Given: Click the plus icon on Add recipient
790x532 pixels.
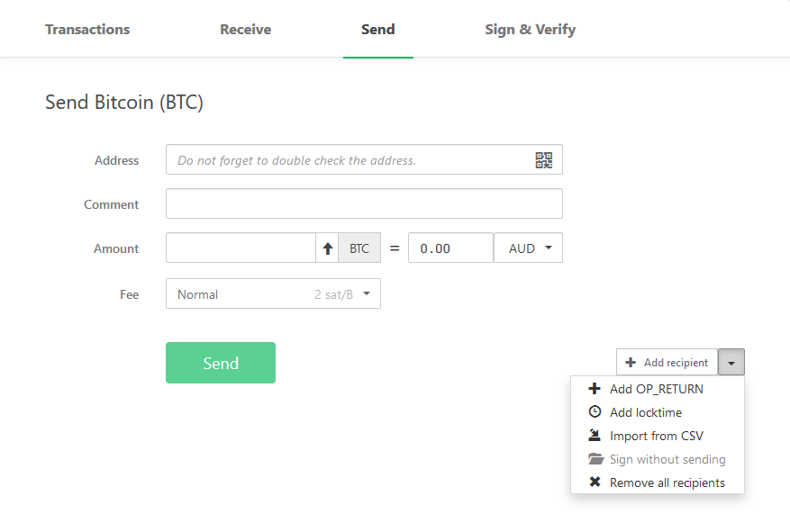Looking at the screenshot, I should point(631,362).
